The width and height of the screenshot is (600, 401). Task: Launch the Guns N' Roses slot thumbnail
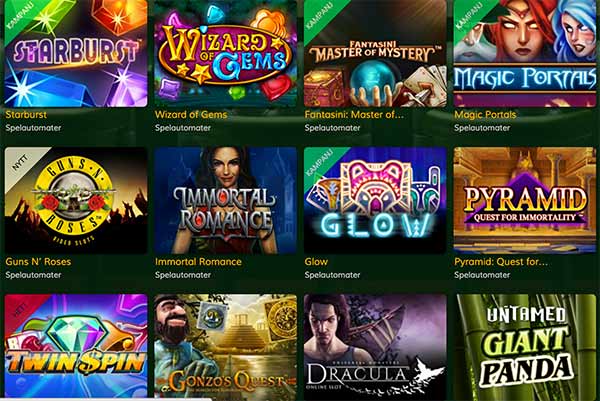click(x=76, y=200)
